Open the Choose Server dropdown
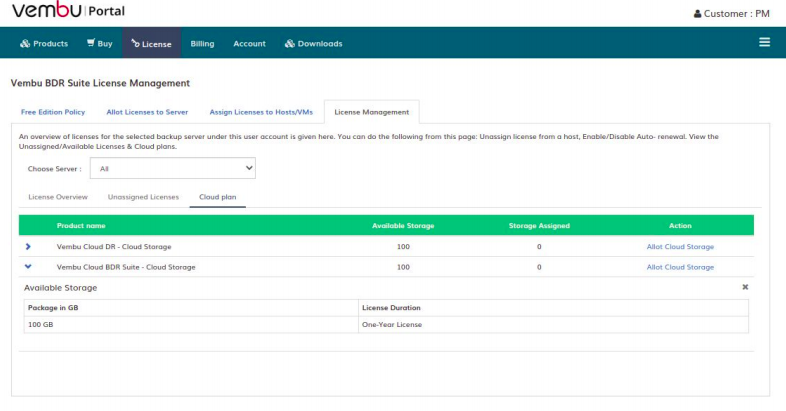The image size is (786, 411). click(172, 168)
